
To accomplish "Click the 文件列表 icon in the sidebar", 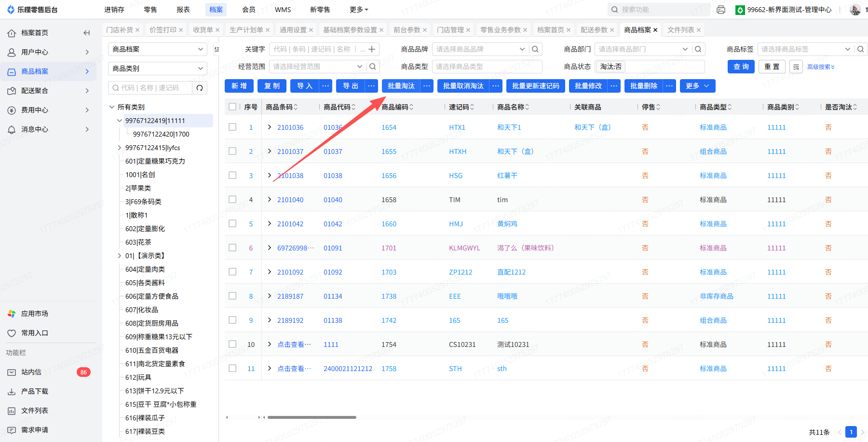I will point(12,411).
